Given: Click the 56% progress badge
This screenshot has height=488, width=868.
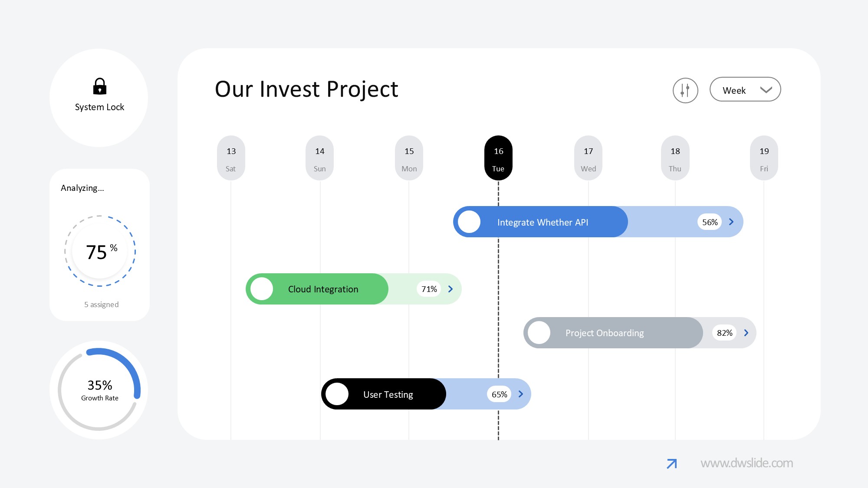Looking at the screenshot, I should tap(710, 222).
